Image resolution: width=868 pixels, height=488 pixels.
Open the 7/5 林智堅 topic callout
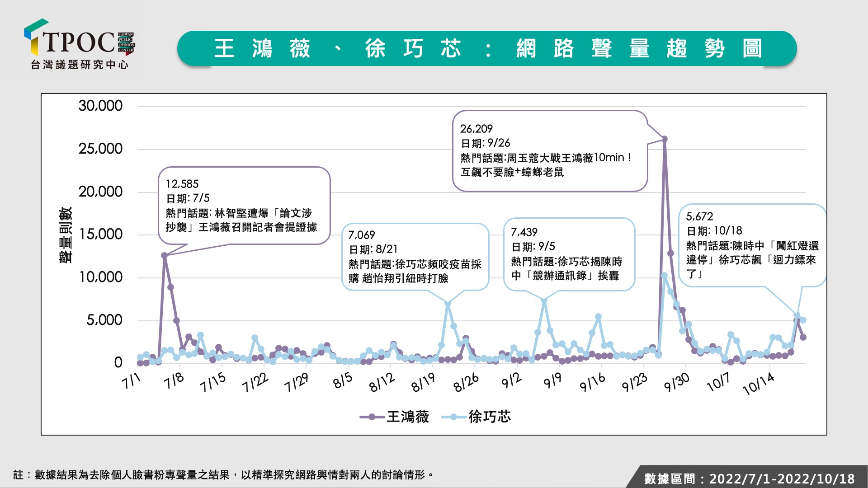click(x=244, y=206)
